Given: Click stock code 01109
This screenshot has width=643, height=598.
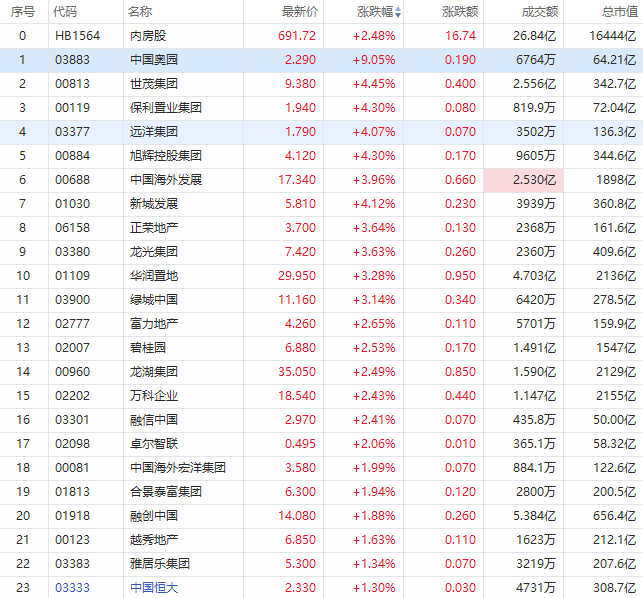Looking at the screenshot, I should (72, 276).
